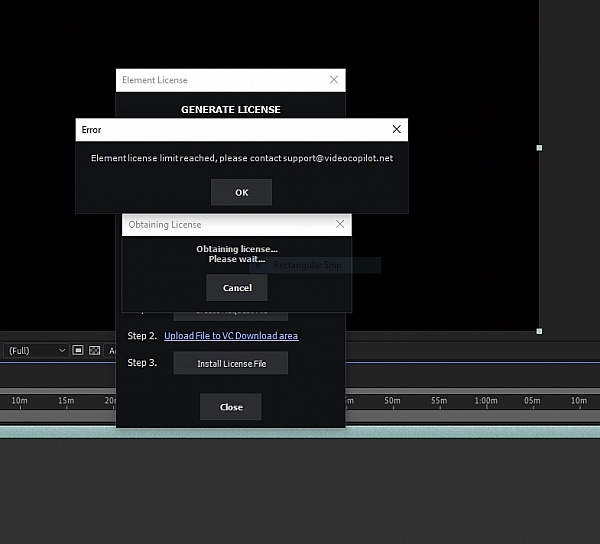Close the Obtaining License dialog window
This screenshot has height=544, width=600.
pos(340,224)
